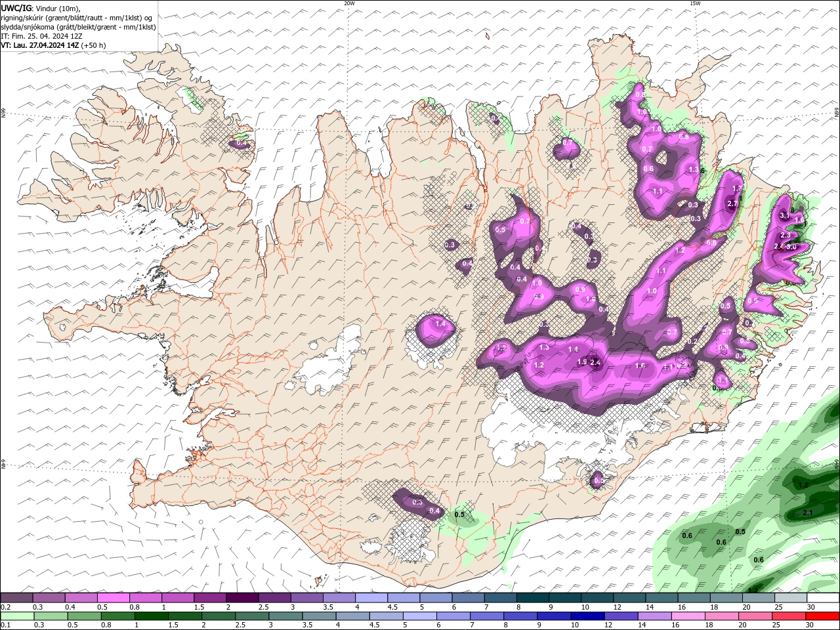Click the 3.1 snowfall value in the east
This screenshot has width=840, height=630.
(784, 215)
